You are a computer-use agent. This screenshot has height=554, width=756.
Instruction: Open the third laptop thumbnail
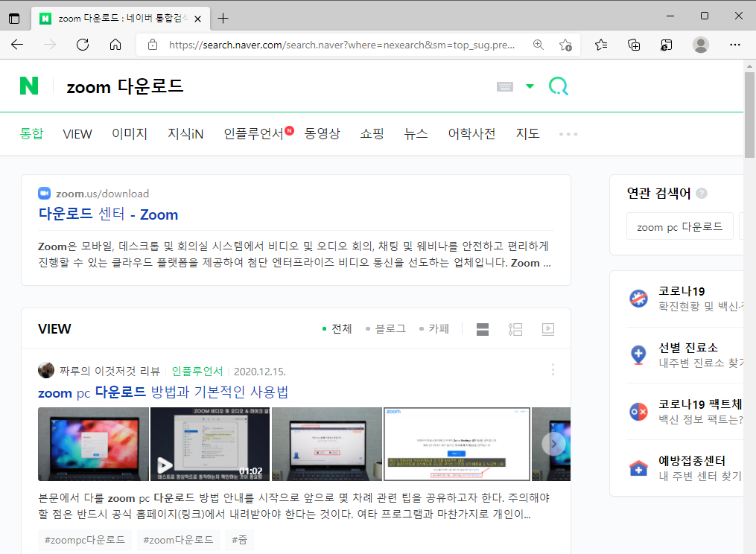327,444
